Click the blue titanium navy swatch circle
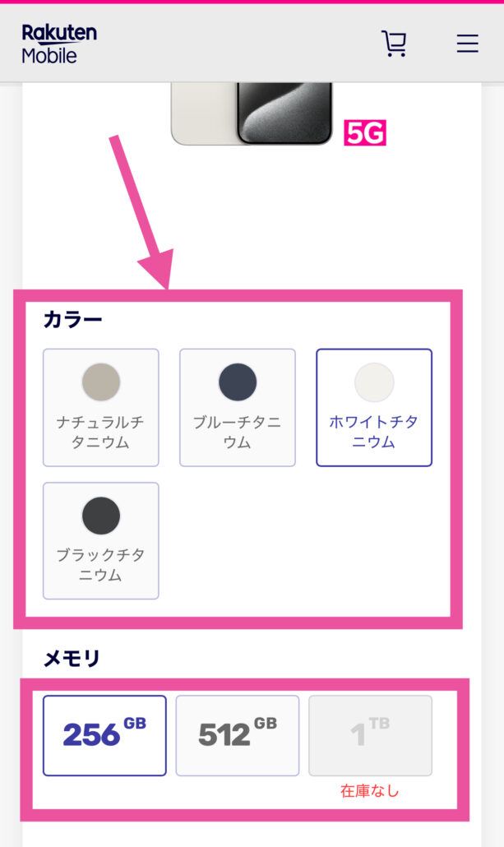 pos(238,382)
